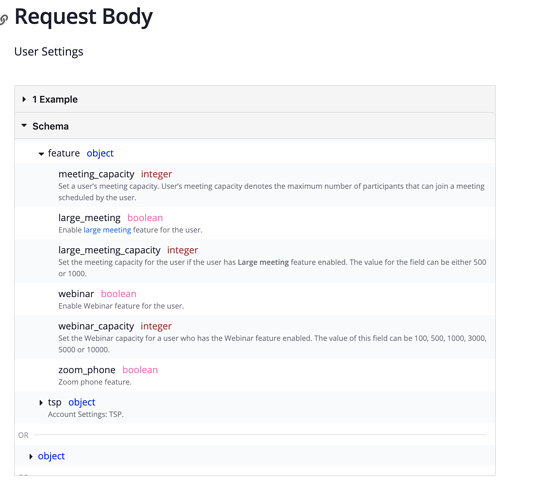This screenshot has width=557, height=499.
Task: Click integer type next to webinar_capacity
Action: click(156, 326)
